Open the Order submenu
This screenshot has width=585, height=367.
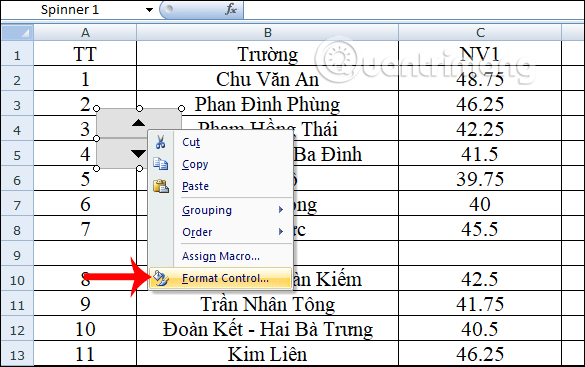[x=220, y=232]
